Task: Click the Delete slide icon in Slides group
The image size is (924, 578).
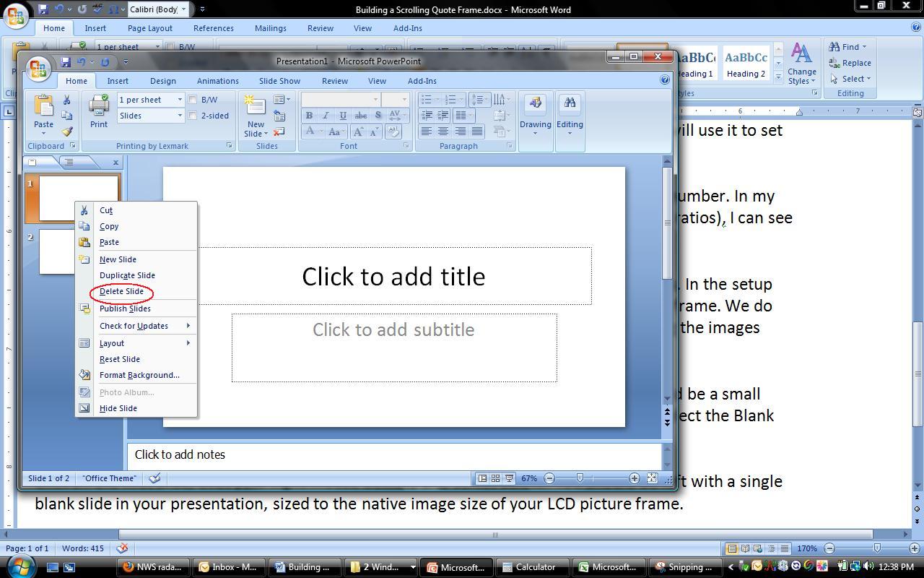Action: tap(280, 131)
